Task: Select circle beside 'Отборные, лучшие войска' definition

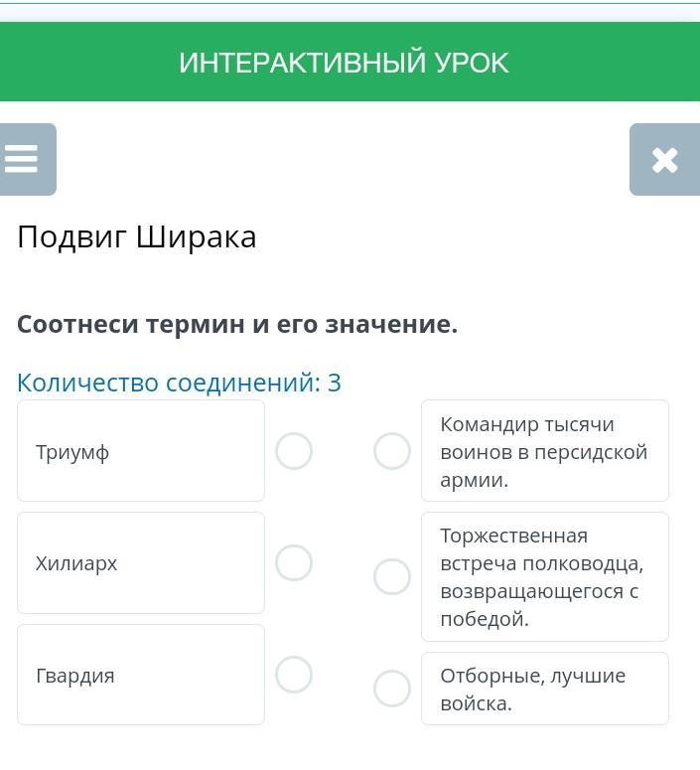Action: click(392, 689)
